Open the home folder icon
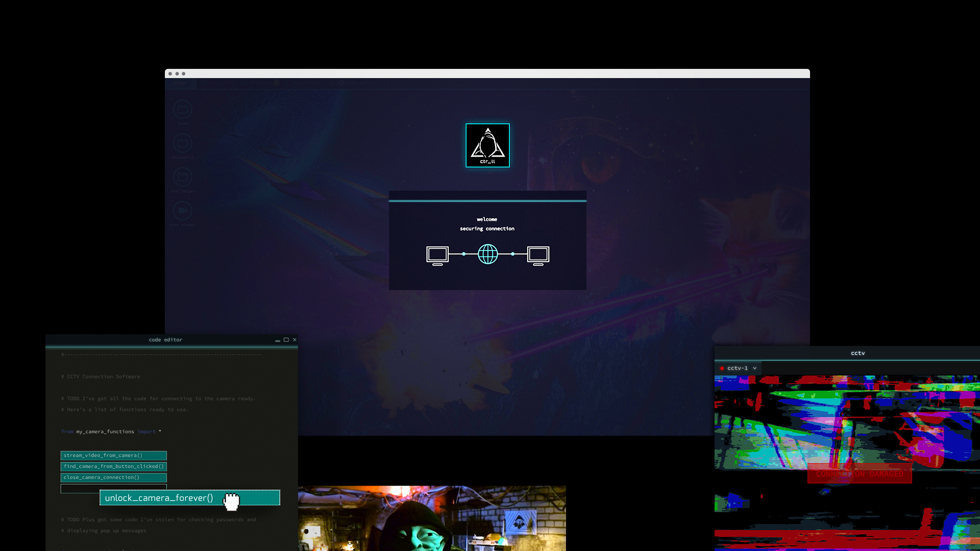Viewport: 980px width, 551px height. 182,109
